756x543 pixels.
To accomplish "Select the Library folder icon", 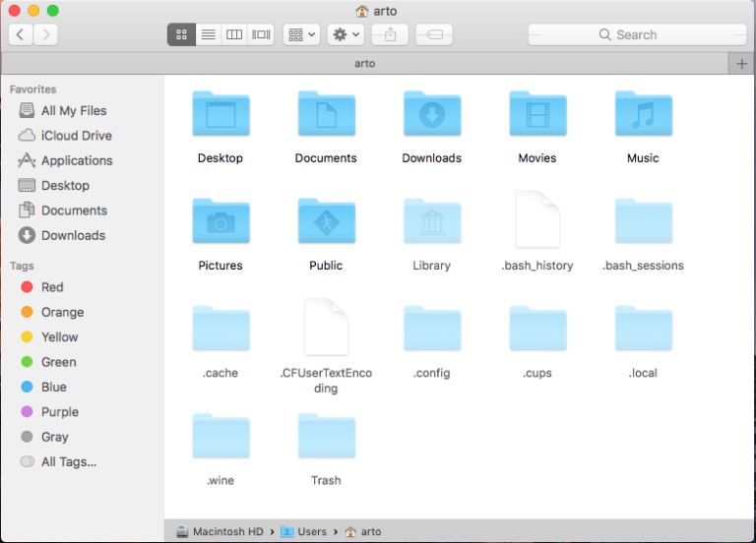I will click(x=432, y=221).
